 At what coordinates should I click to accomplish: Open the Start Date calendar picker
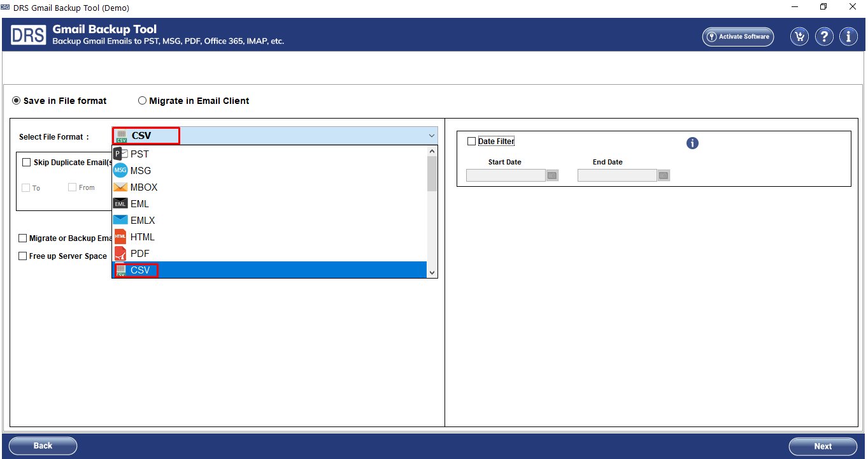click(x=552, y=175)
